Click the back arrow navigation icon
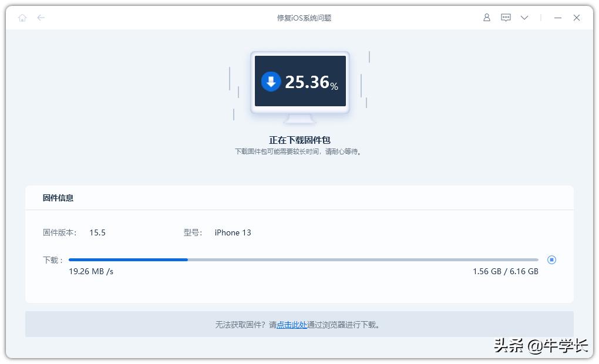The height and width of the screenshot is (364, 599). tap(40, 18)
